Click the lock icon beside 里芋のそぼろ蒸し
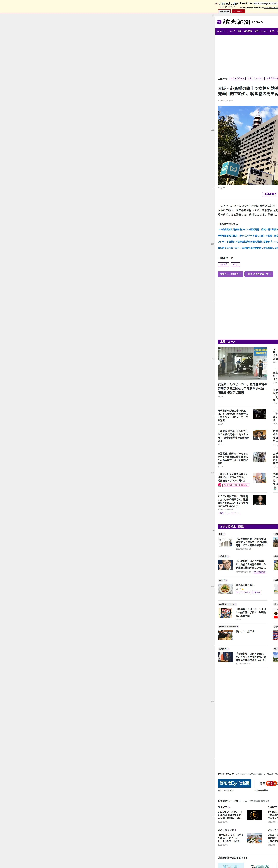 coord(243,589)
